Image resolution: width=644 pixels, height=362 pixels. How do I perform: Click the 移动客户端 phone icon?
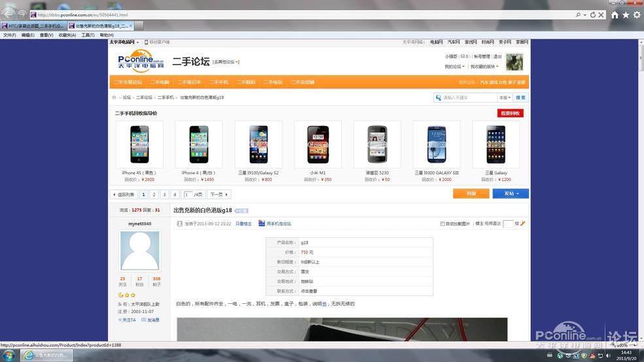click(146, 42)
